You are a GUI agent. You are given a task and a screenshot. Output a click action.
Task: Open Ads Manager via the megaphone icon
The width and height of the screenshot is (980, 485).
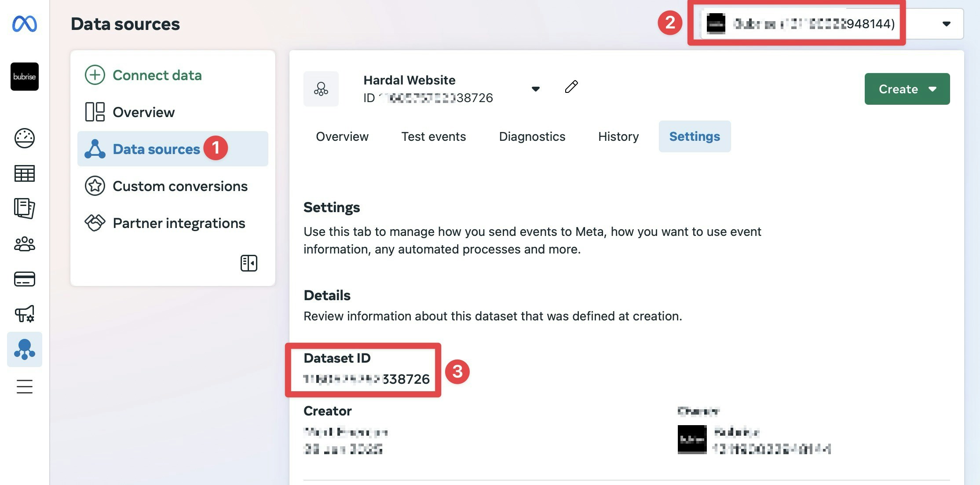pyautogui.click(x=24, y=314)
